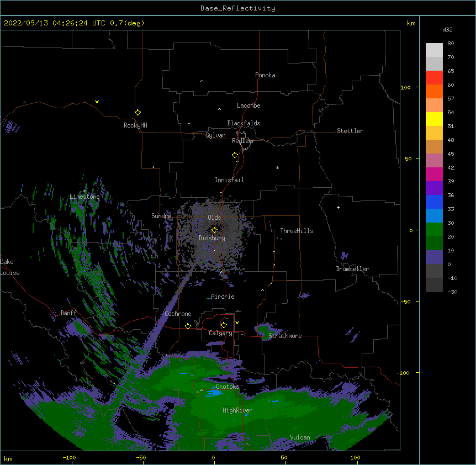Click the Olds label
The height and width of the screenshot is (465, 476).
pyautogui.click(x=214, y=218)
